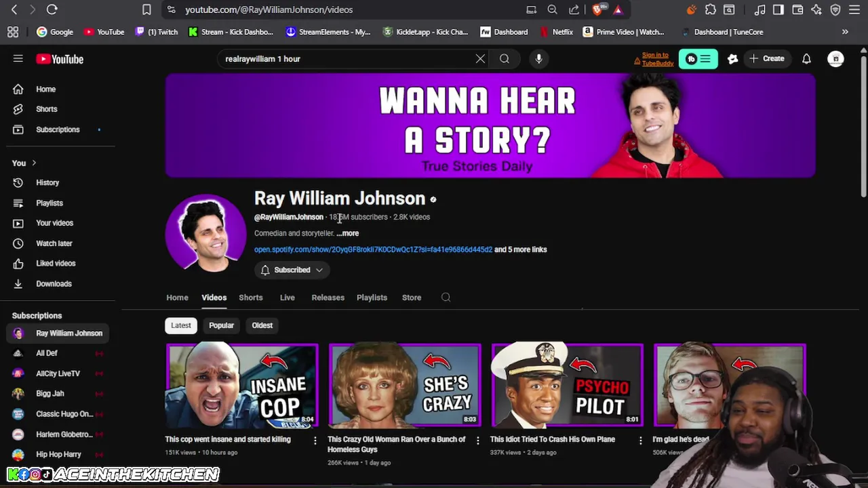This screenshot has width=868, height=488.
Task: Open browser main menu
Action: coord(854,9)
